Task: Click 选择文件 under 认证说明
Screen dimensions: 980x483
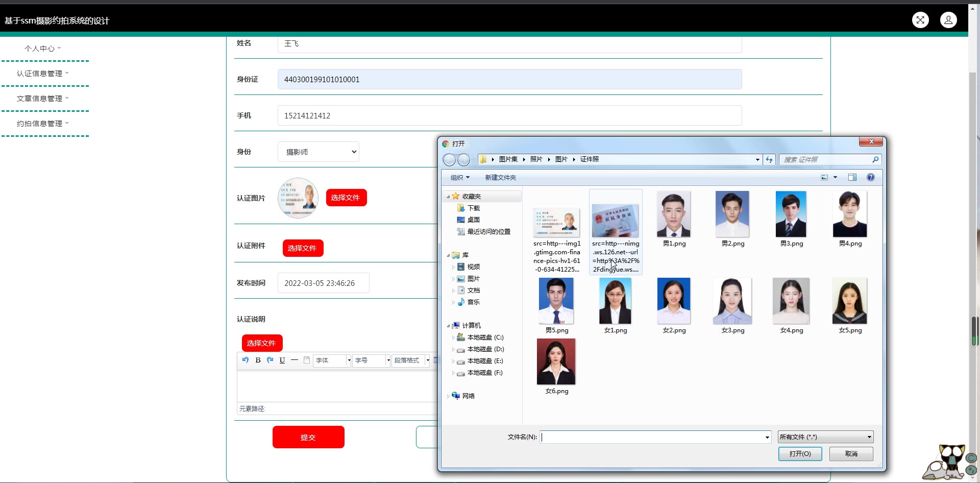Action: [x=262, y=343]
